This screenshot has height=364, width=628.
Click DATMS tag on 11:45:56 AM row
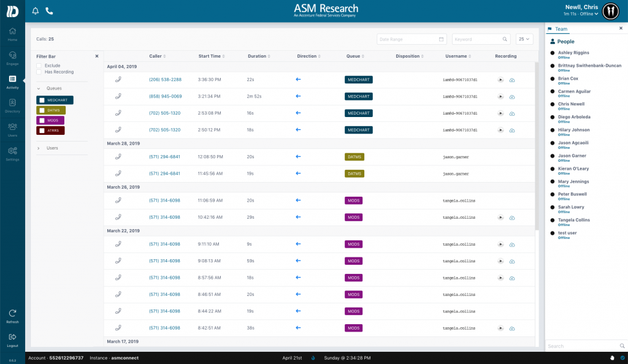(354, 173)
